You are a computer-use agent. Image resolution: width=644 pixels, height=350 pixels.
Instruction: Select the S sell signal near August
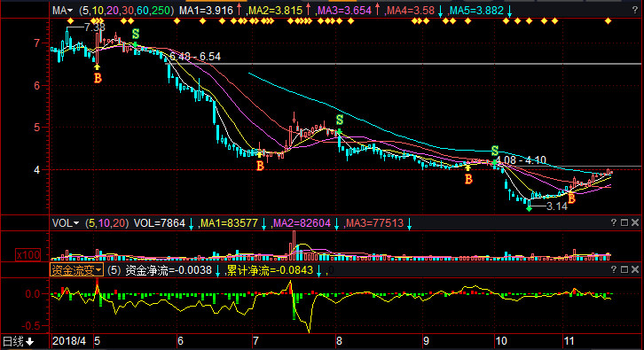(340, 120)
